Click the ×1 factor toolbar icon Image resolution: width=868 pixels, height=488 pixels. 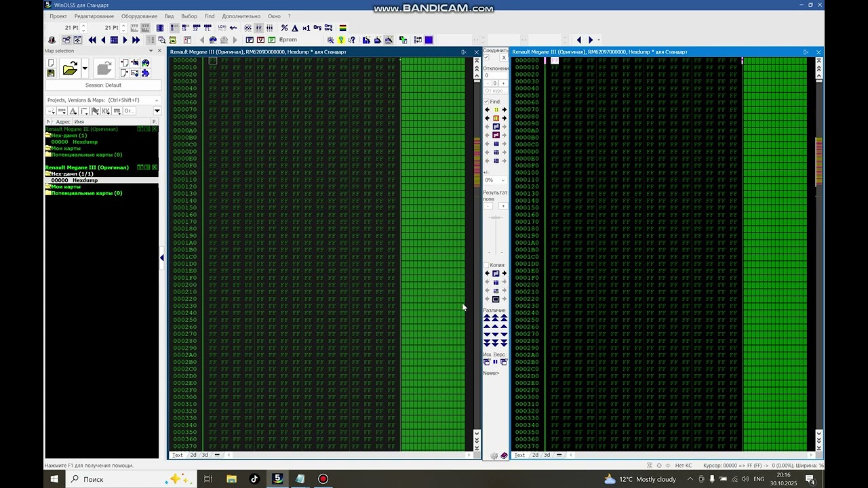(307, 28)
